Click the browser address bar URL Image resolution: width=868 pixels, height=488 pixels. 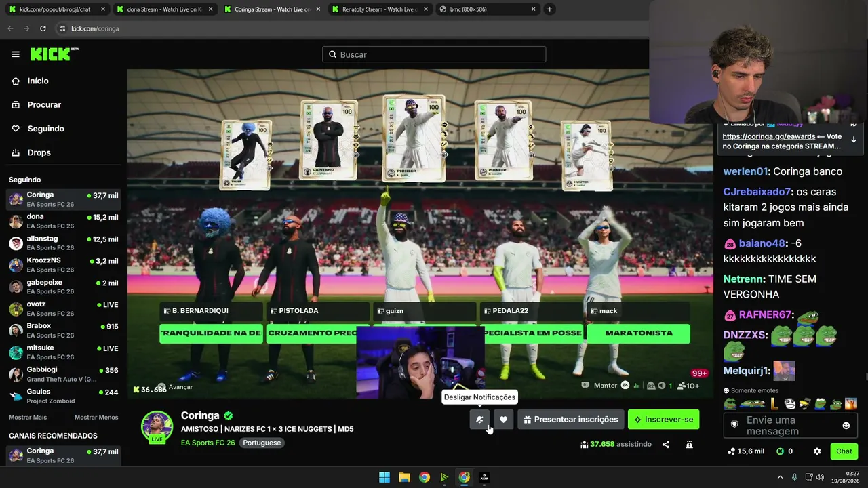tap(95, 28)
